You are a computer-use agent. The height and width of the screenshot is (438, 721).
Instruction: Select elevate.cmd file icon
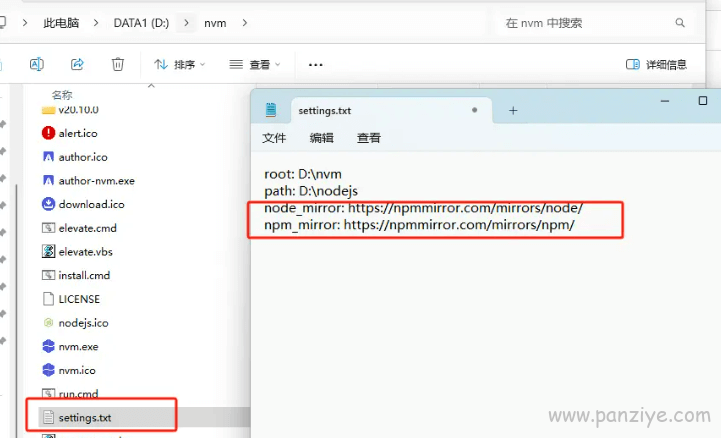[x=48, y=228]
